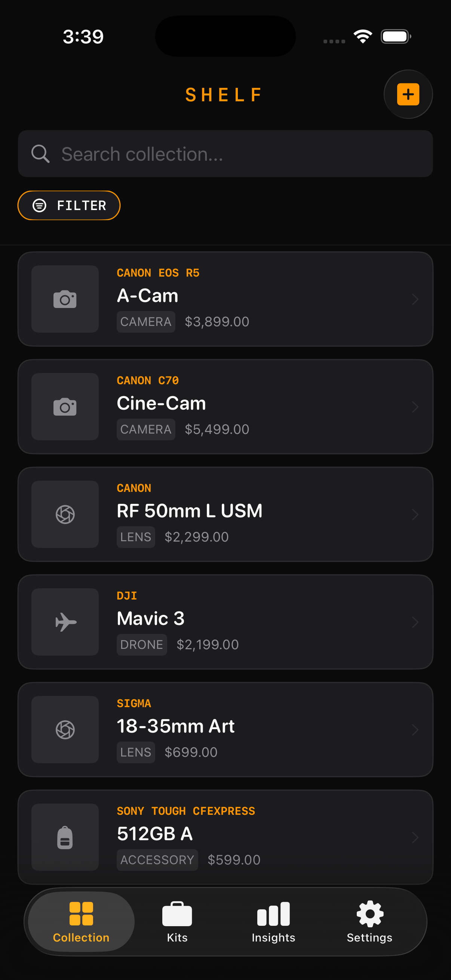Tap the 18-35mm Art lens aperture icon
This screenshot has height=980, width=451.
pyautogui.click(x=65, y=730)
